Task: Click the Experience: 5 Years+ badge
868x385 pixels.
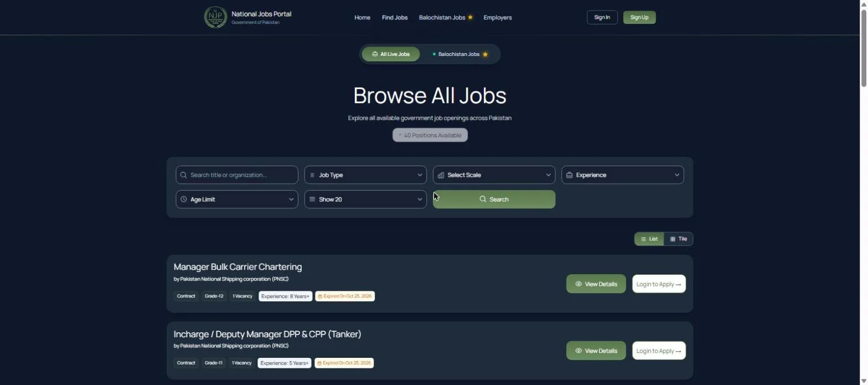Action: click(x=285, y=363)
